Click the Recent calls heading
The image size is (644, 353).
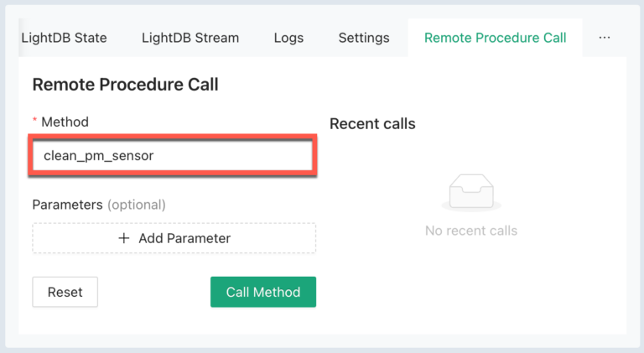click(x=372, y=124)
